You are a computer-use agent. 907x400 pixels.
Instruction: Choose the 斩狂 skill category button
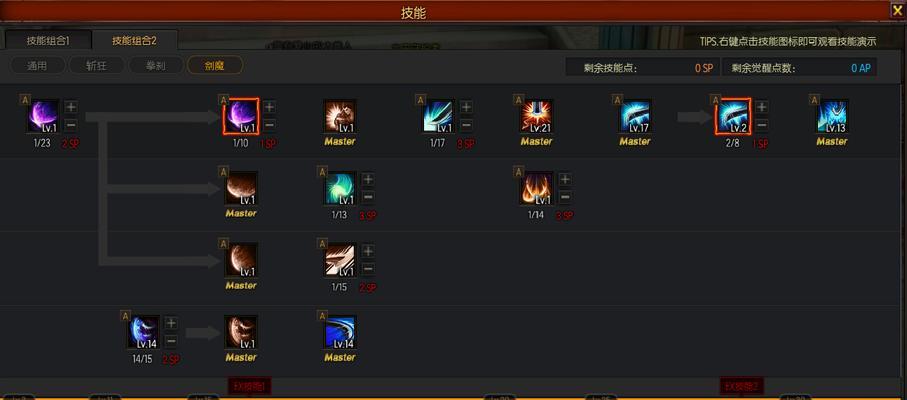[96, 65]
